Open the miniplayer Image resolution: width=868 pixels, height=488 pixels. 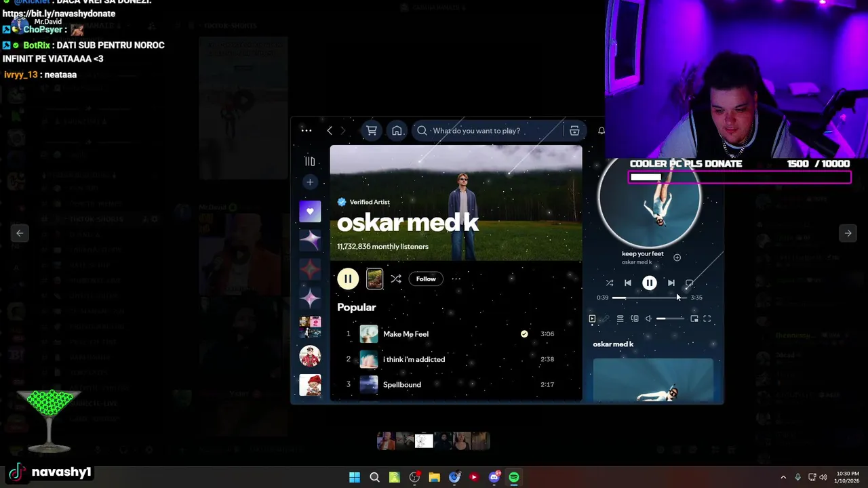tap(694, 319)
